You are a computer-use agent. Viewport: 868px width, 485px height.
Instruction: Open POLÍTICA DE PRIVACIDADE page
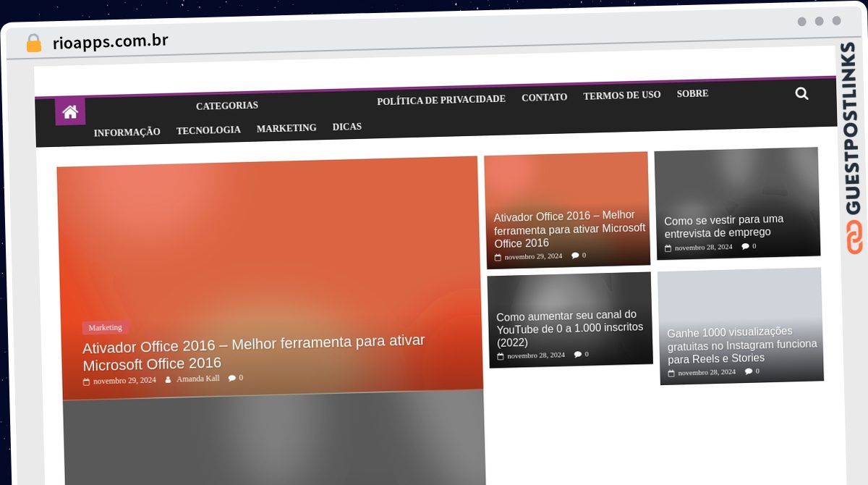[441, 99]
